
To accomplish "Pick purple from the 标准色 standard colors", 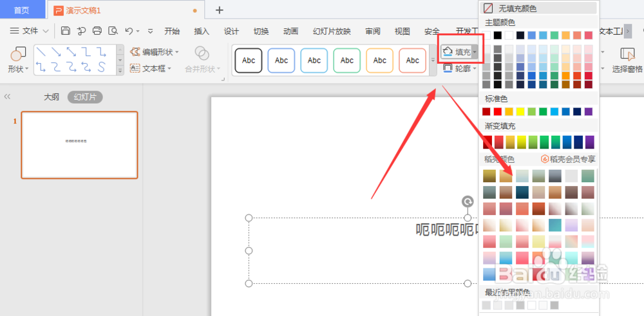I will [x=589, y=111].
